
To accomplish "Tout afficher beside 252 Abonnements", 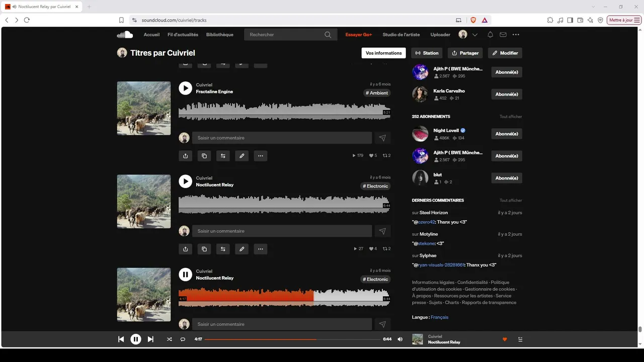I will [511, 117].
